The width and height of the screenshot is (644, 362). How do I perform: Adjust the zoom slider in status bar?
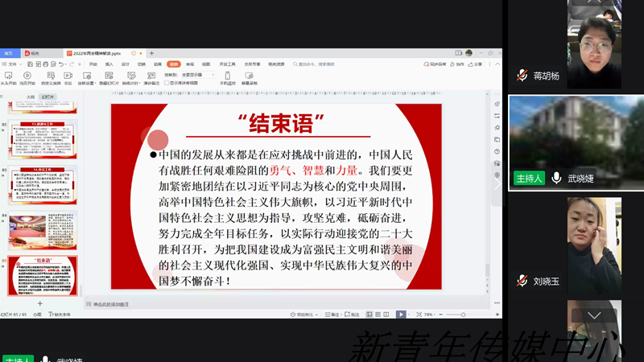click(x=462, y=315)
